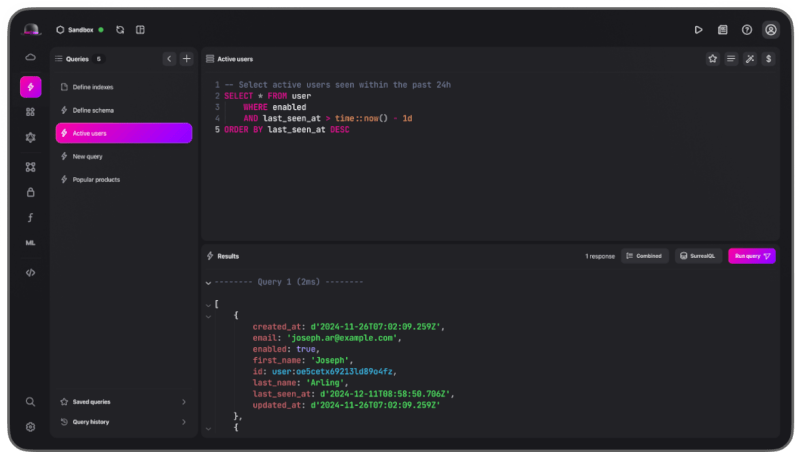The width and height of the screenshot is (800, 452).
Task: Click the search icon in sidebar
Action: pyautogui.click(x=31, y=401)
